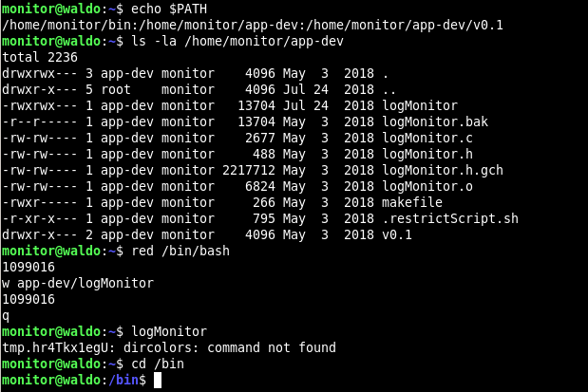
Task: Click the v0.1 directory name in listing
Action: click(397, 234)
